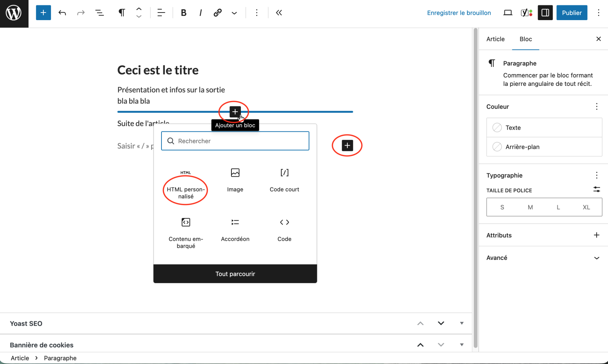
Task: Click the WordPress logo icon
Action: pos(14,13)
